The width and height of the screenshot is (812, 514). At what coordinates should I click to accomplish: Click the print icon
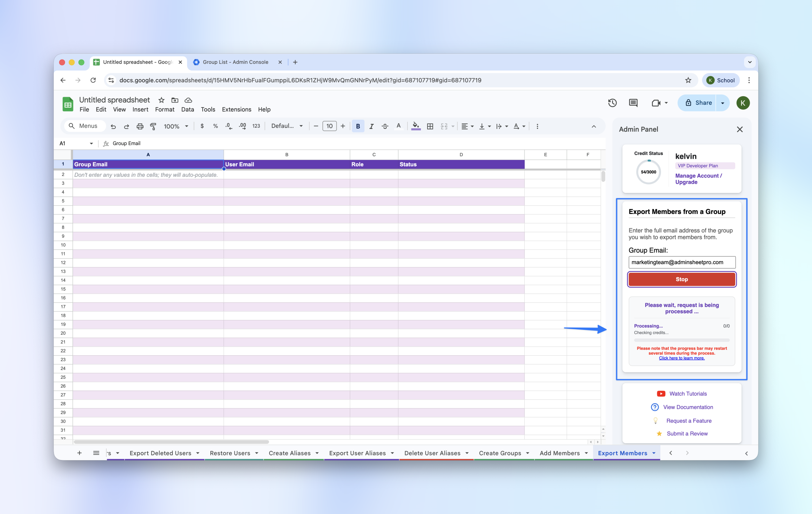pos(140,126)
